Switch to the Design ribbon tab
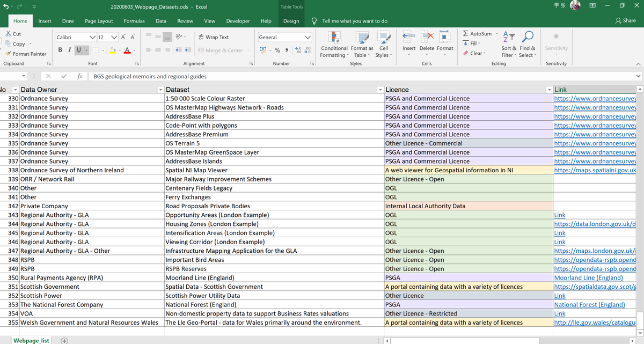 tap(291, 21)
